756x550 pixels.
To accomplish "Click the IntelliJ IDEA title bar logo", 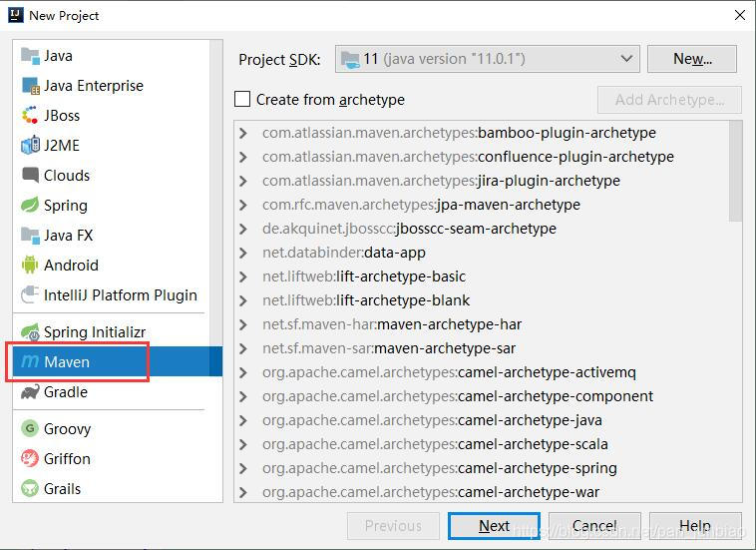I will (x=16, y=15).
